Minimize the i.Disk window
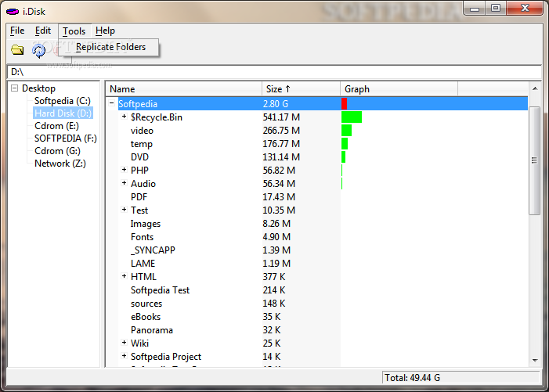 (x=475, y=9)
